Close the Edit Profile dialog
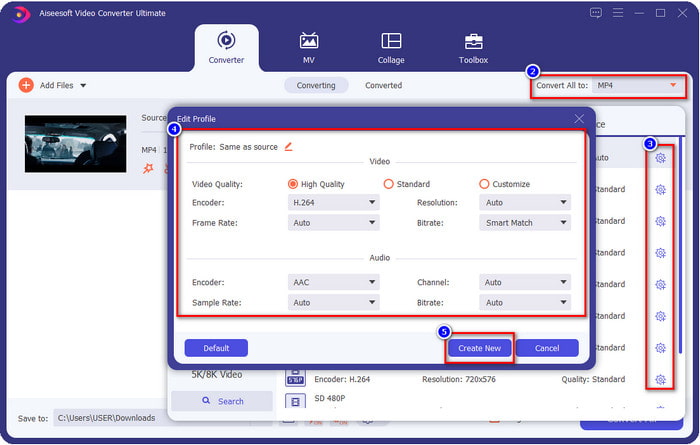The image size is (700, 445). click(579, 119)
